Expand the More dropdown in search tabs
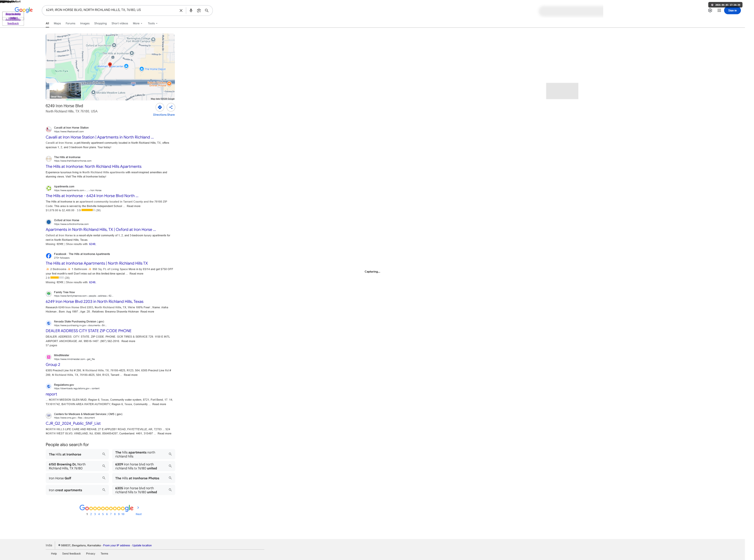This screenshot has height=560, width=754. (x=137, y=23)
